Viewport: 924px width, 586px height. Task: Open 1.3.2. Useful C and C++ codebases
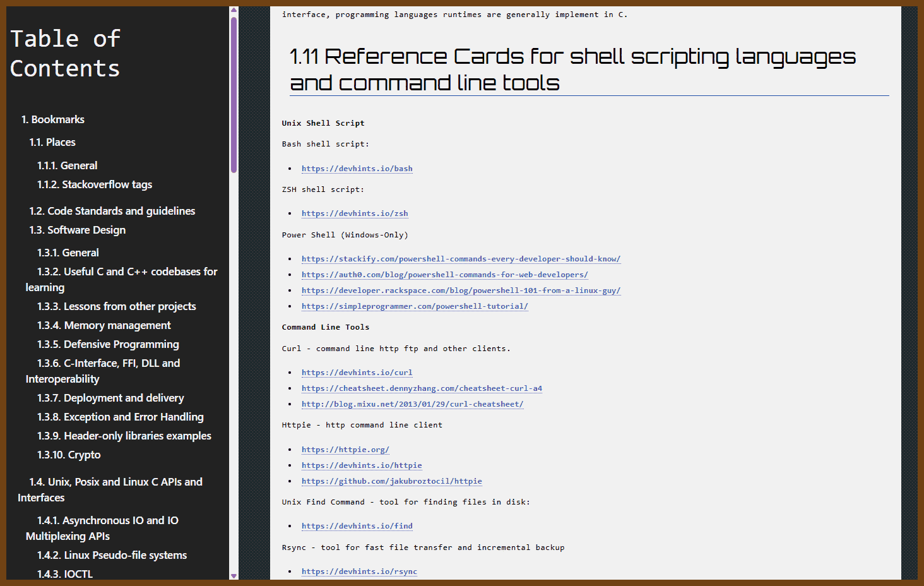point(121,279)
